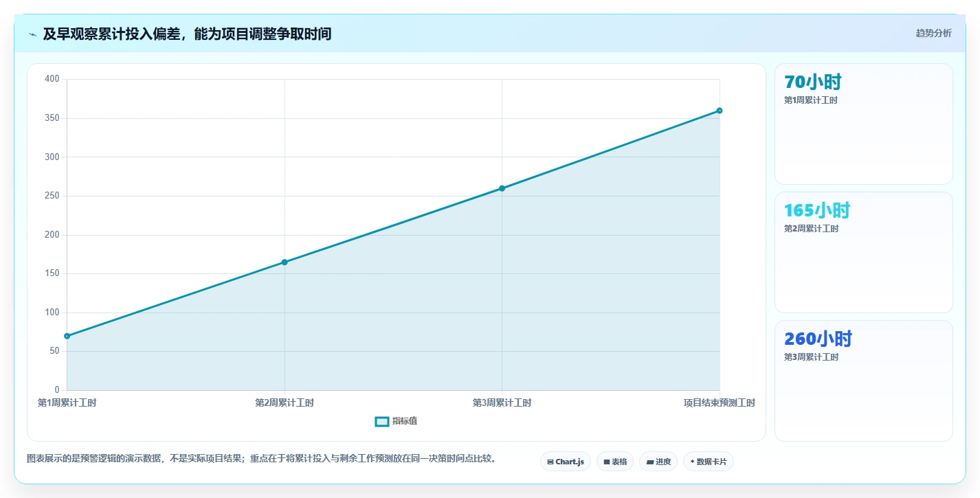Toggle the 指标值 legend swatch
The width and height of the screenshot is (980, 498).
click(382, 421)
